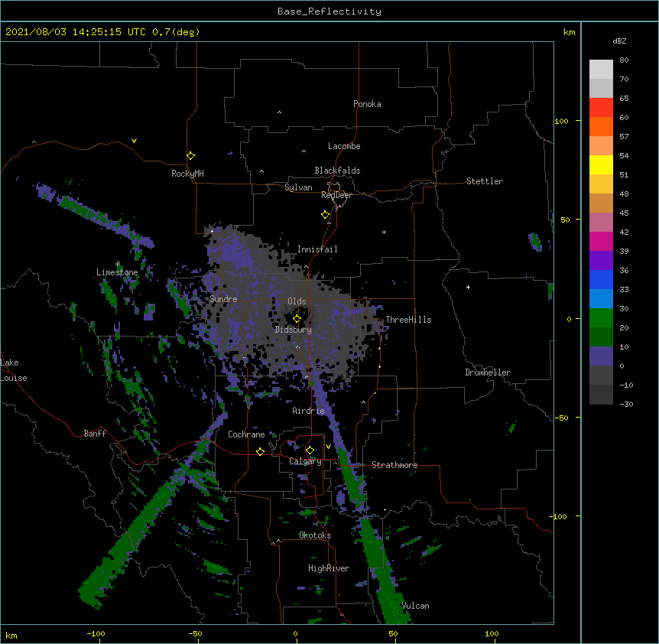Click the white plus marker west of Drumheller

pos(468,287)
